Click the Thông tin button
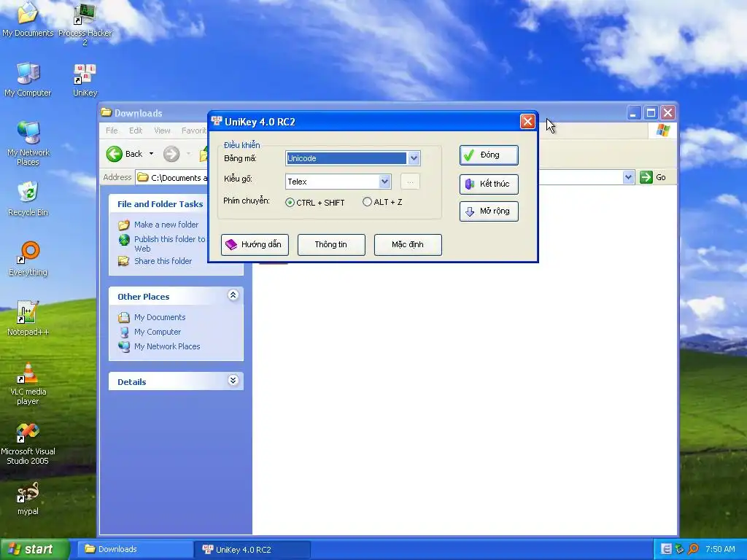 coord(331,244)
